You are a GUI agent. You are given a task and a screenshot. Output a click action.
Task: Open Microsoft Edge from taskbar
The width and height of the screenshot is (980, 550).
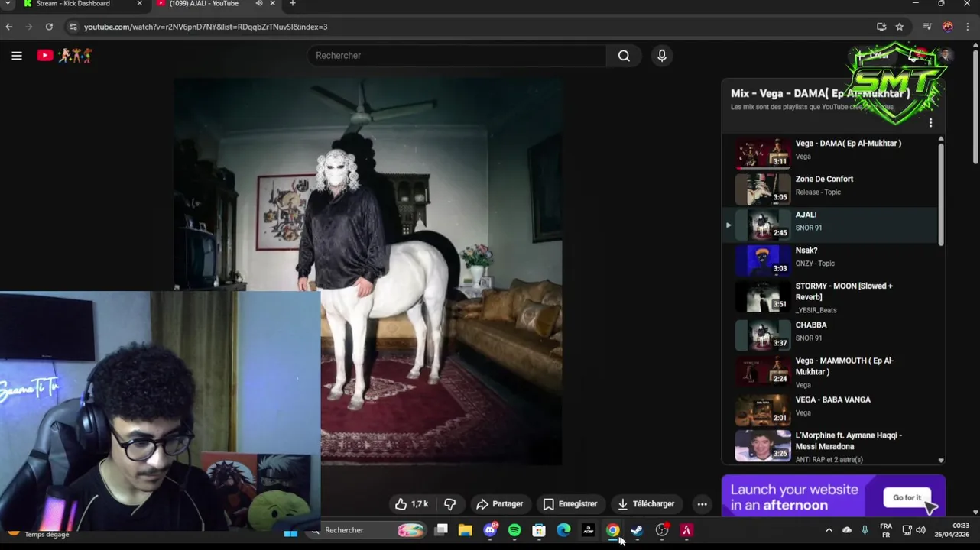click(x=563, y=531)
